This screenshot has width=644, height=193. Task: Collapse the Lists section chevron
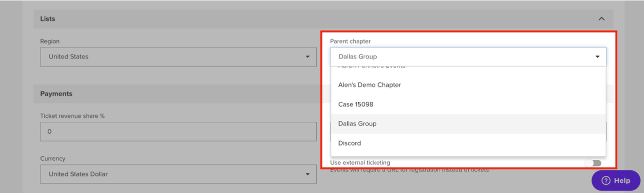pos(601,19)
